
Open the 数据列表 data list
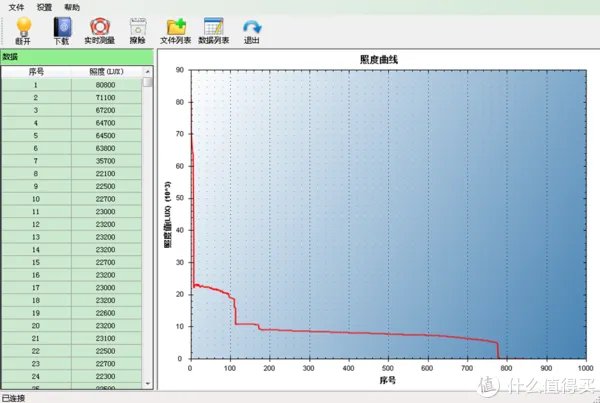[213, 26]
